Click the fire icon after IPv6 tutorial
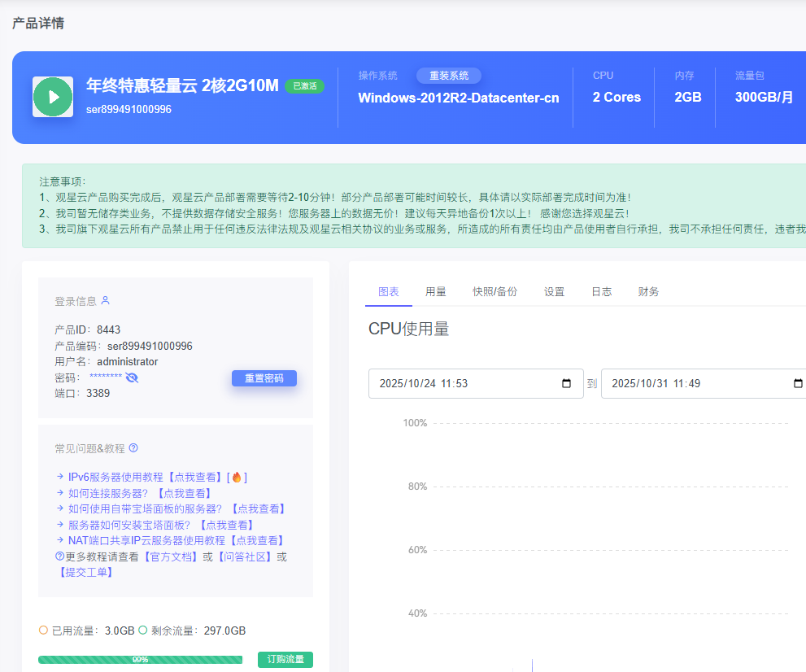The width and height of the screenshot is (806, 672). (237, 478)
